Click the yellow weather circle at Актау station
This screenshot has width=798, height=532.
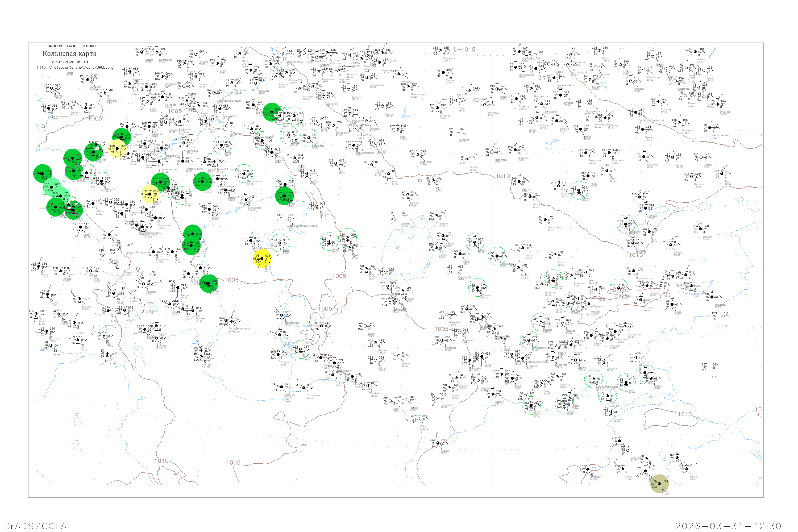[x=262, y=259]
